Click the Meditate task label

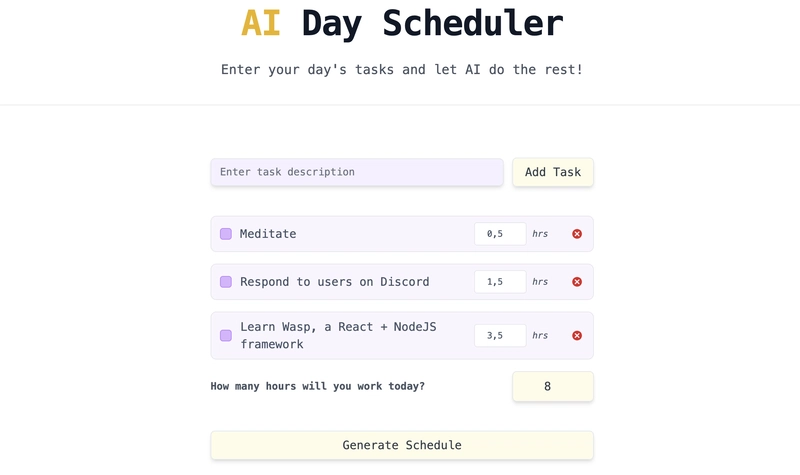click(x=268, y=234)
